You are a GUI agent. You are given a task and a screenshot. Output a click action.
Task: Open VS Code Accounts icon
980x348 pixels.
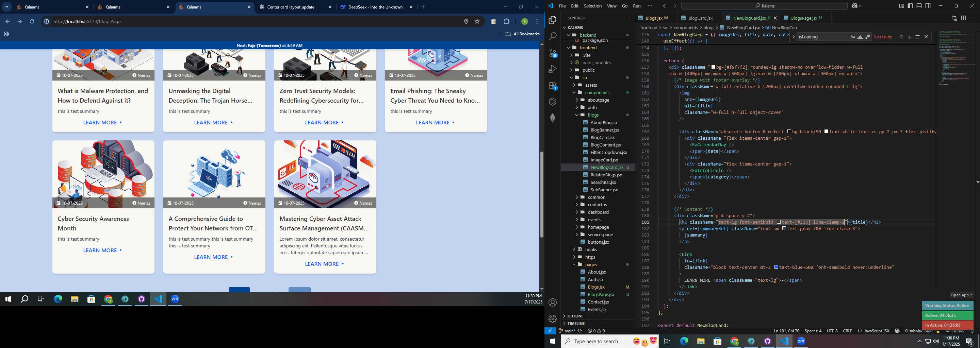point(552,302)
